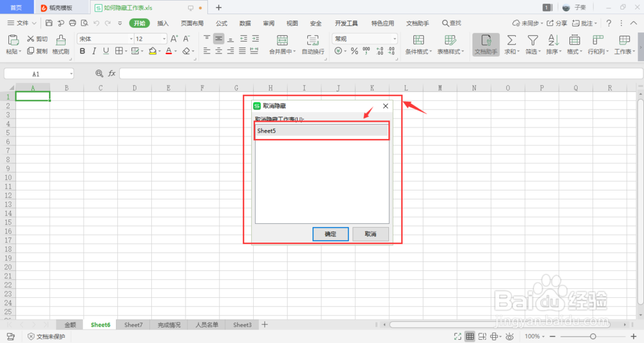The width and height of the screenshot is (644, 343).
Task: Open the Data (数据) tab
Action: [x=245, y=23]
